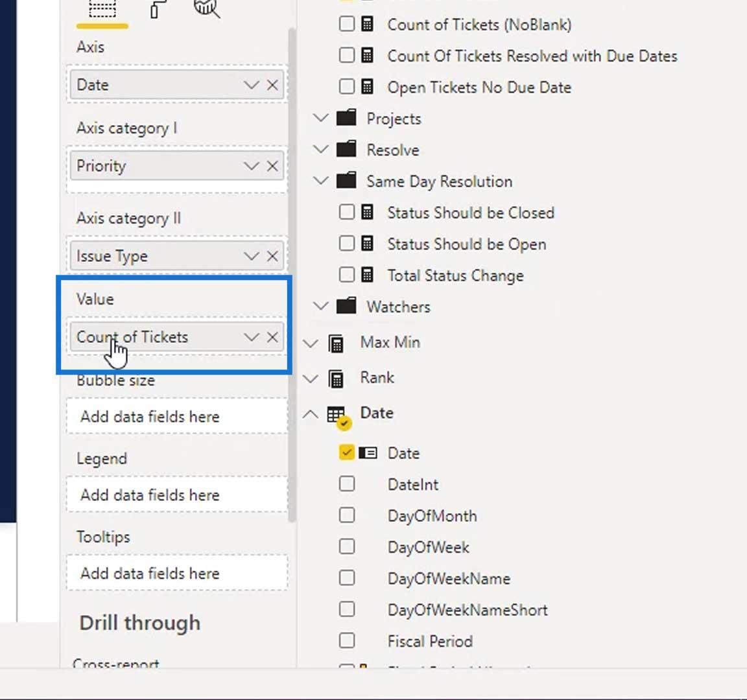Select the Watchers folder label
This screenshot has height=700, width=747.
pos(398,307)
